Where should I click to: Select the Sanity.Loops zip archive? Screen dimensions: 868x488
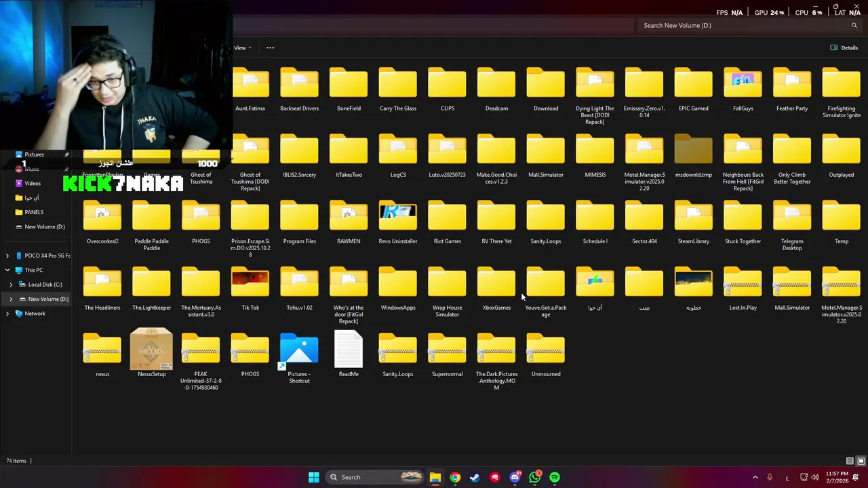398,355
